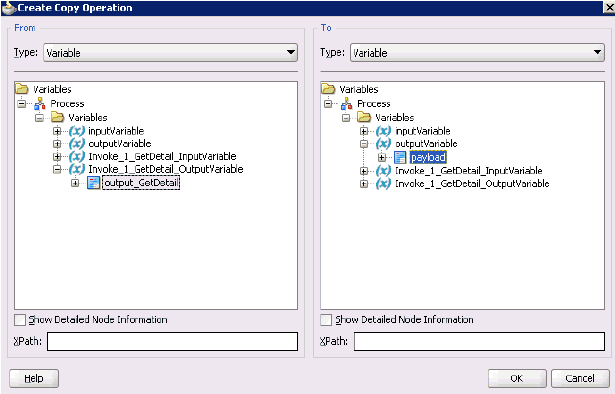Select nested Variables label in From tree
Screen dimensions: 615x394
[88, 118]
